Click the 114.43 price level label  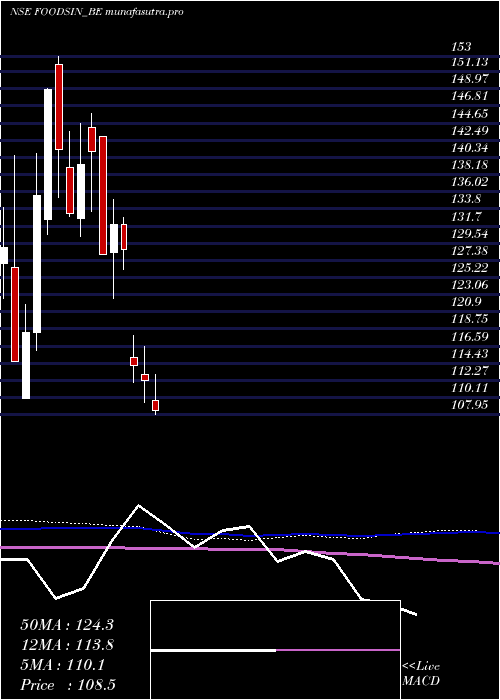(470, 354)
